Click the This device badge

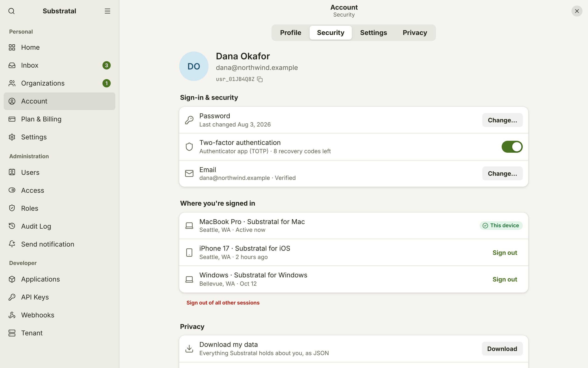[x=501, y=226]
